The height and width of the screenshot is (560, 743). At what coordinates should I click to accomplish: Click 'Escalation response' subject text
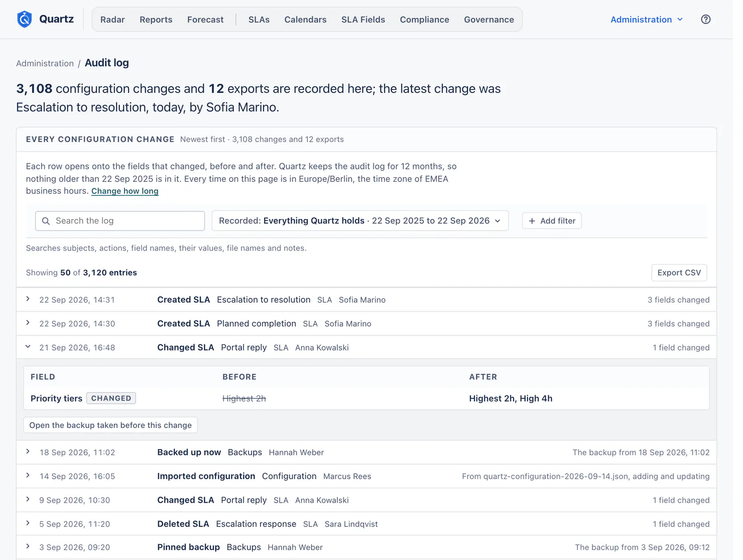coord(256,524)
